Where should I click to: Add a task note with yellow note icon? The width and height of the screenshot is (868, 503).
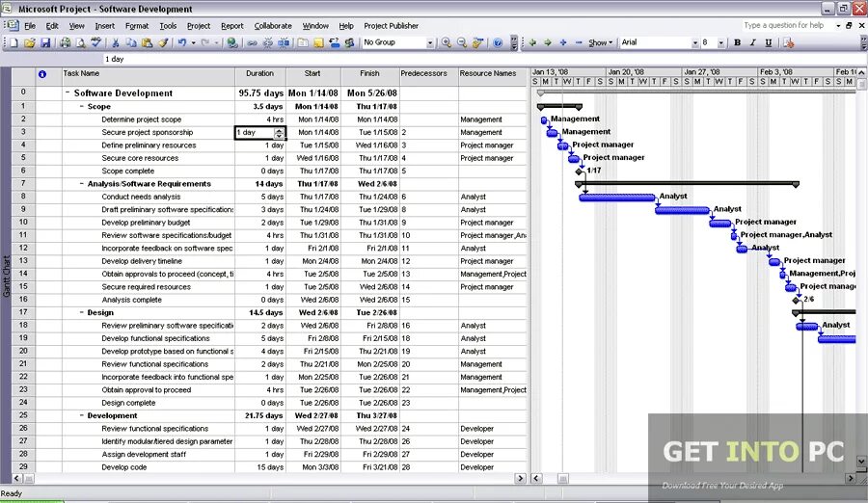click(x=318, y=42)
